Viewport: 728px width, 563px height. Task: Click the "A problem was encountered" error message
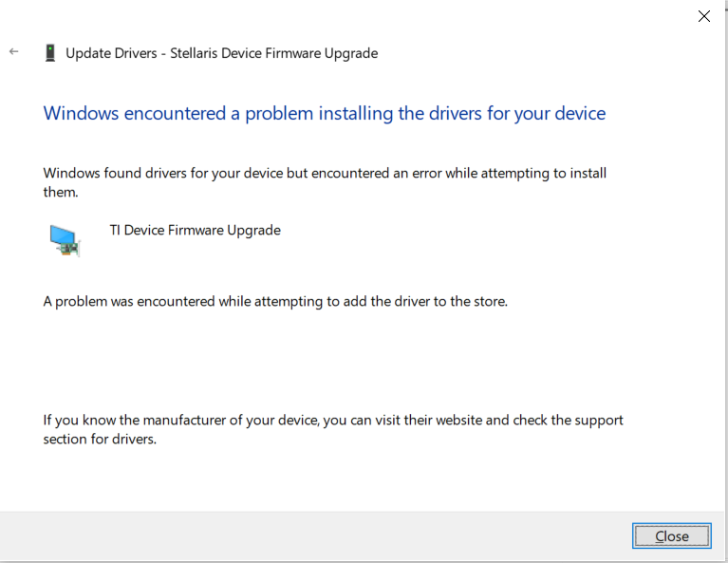(275, 302)
